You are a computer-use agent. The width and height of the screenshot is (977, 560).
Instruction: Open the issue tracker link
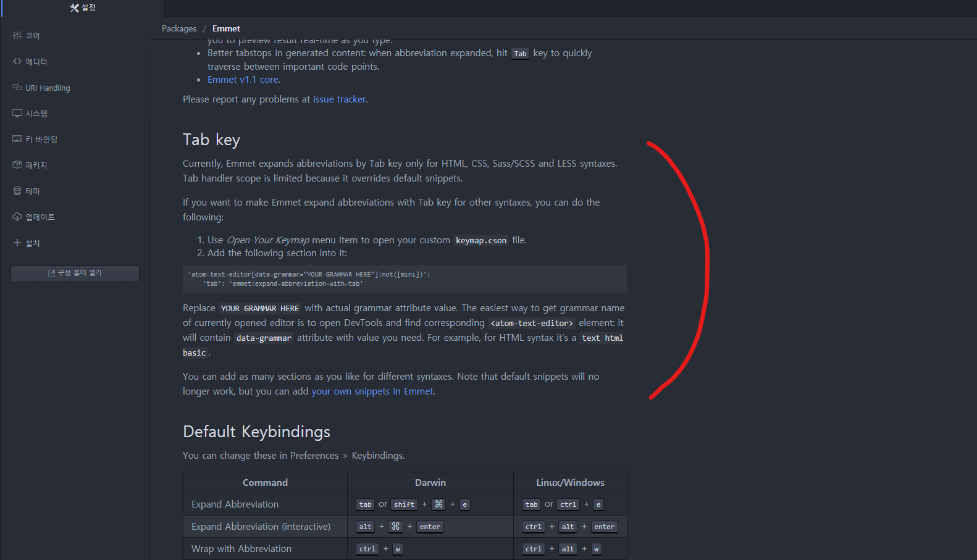click(340, 99)
